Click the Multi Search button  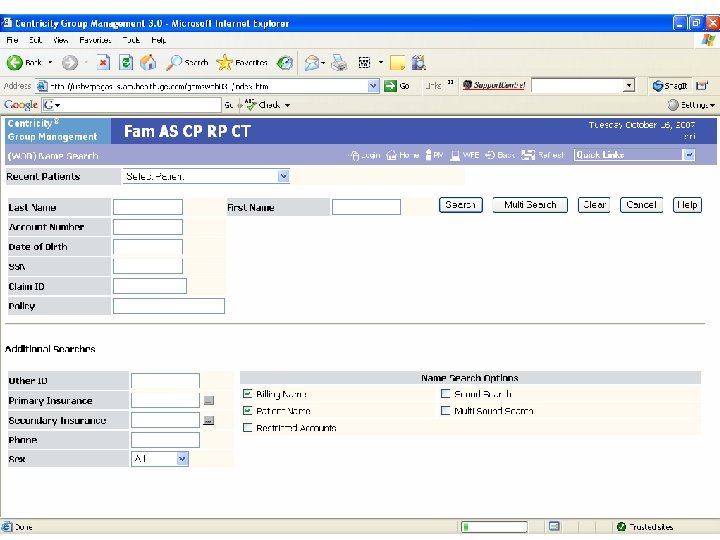(x=530, y=205)
